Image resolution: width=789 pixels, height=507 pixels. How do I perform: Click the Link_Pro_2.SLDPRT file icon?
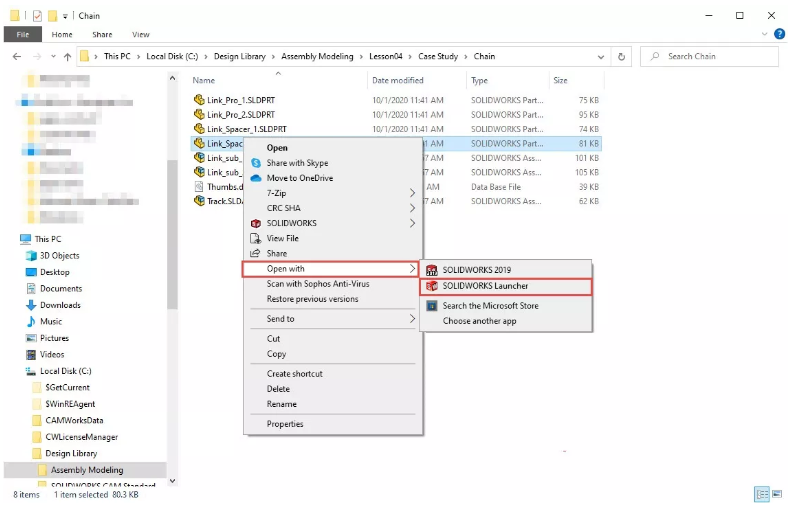coord(199,114)
